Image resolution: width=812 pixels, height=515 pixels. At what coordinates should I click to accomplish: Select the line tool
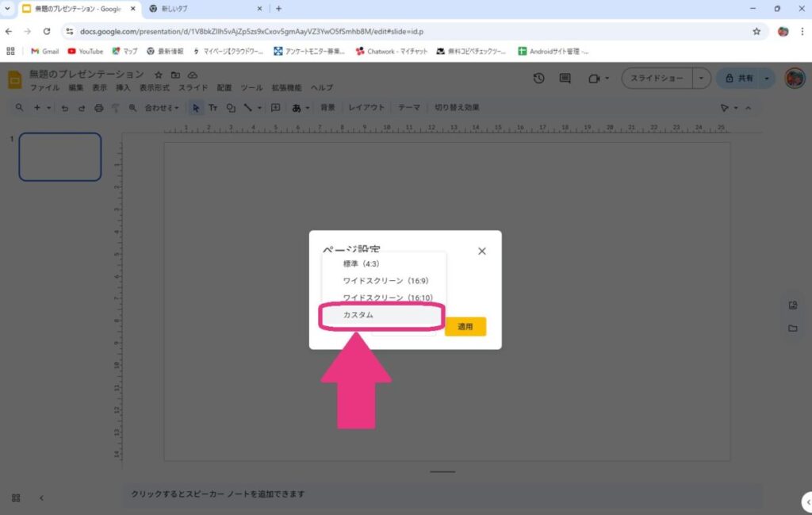coord(248,108)
